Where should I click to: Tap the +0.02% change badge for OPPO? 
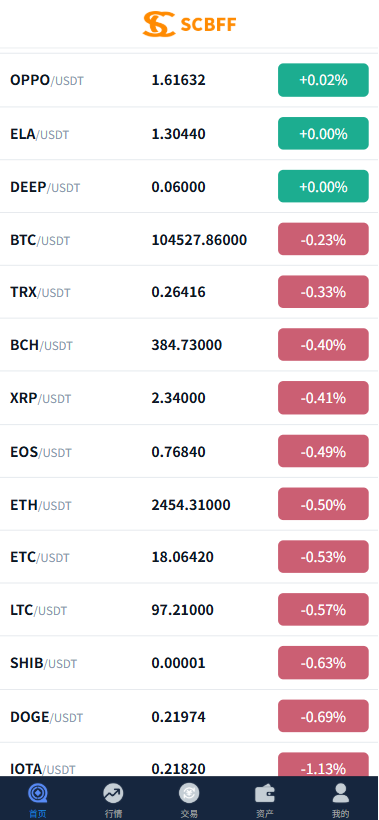[x=323, y=80]
